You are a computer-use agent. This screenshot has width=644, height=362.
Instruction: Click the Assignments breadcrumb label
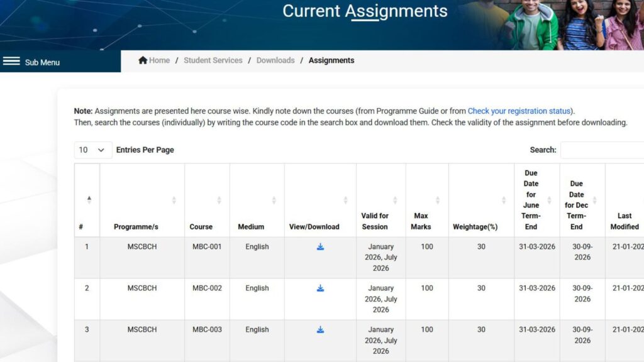point(331,60)
